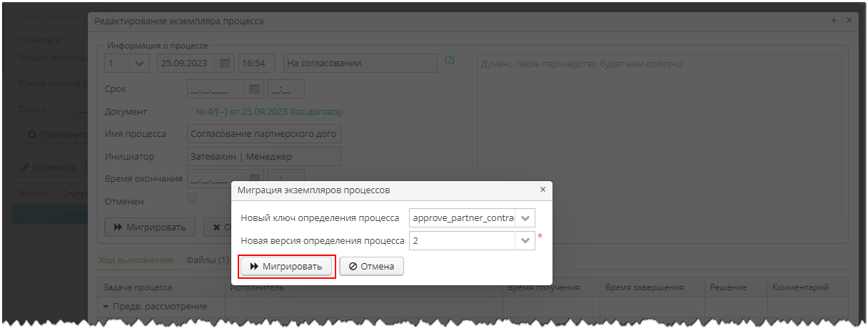Image resolution: width=868 pixels, height=333 pixels.
Task: Click the help (?) icon beside status
Action: [x=450, y=61]
